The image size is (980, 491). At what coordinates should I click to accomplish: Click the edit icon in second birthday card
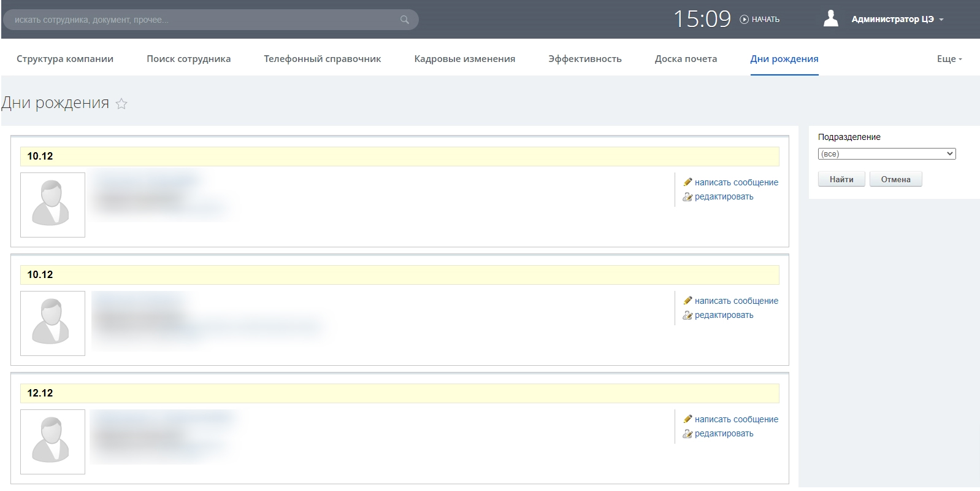point(687,315)
